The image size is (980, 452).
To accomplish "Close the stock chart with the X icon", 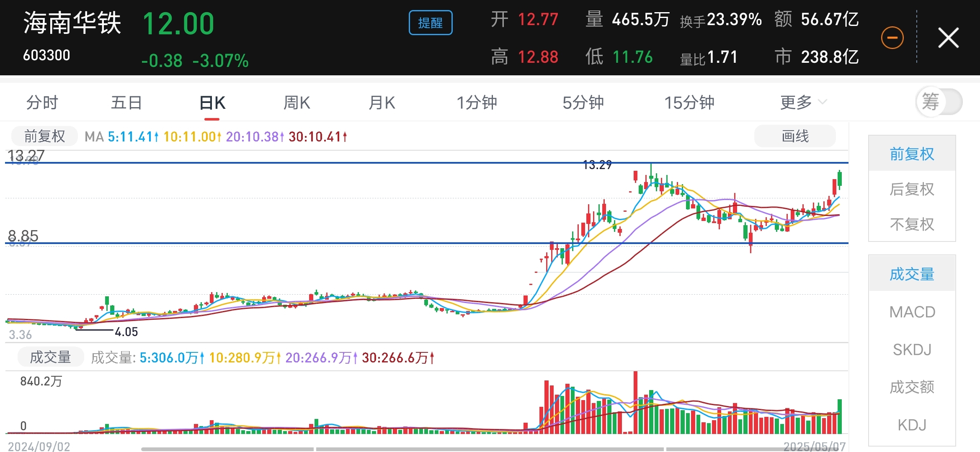I will (948, 38).
